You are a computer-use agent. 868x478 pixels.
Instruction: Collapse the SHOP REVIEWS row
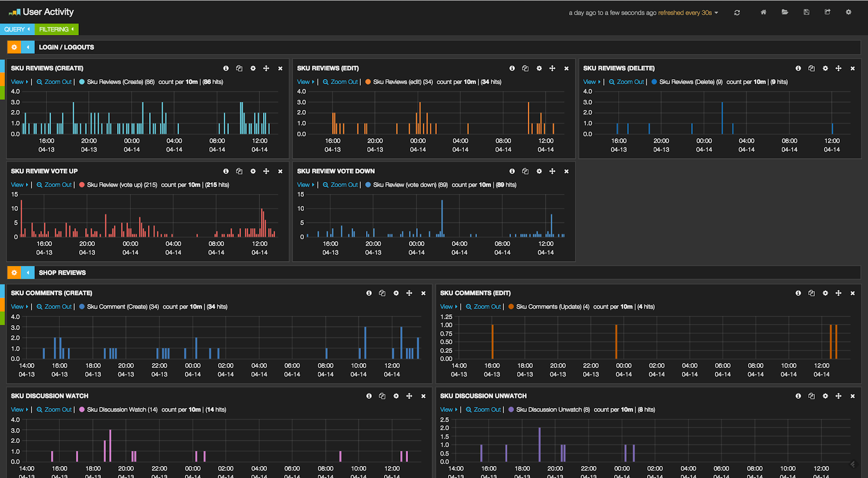point(28,273)
